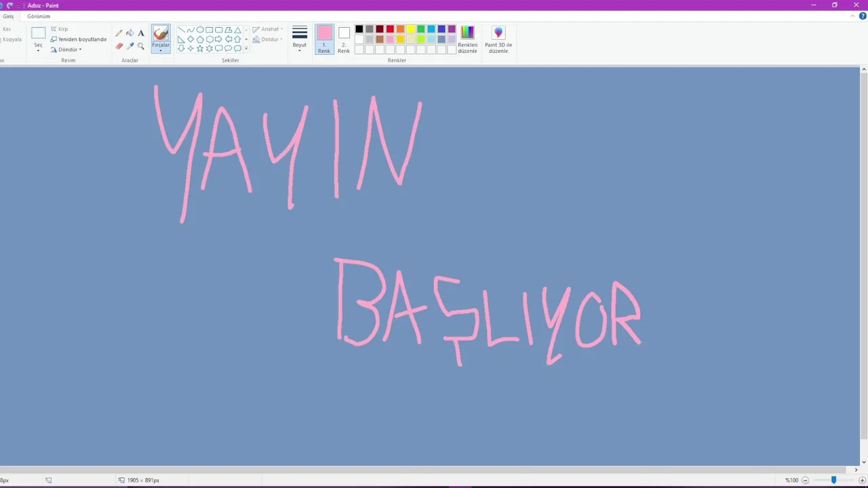Choose the left arrow shape
The height and width of the screenshot is (488, 868).
tap(229, 39)
